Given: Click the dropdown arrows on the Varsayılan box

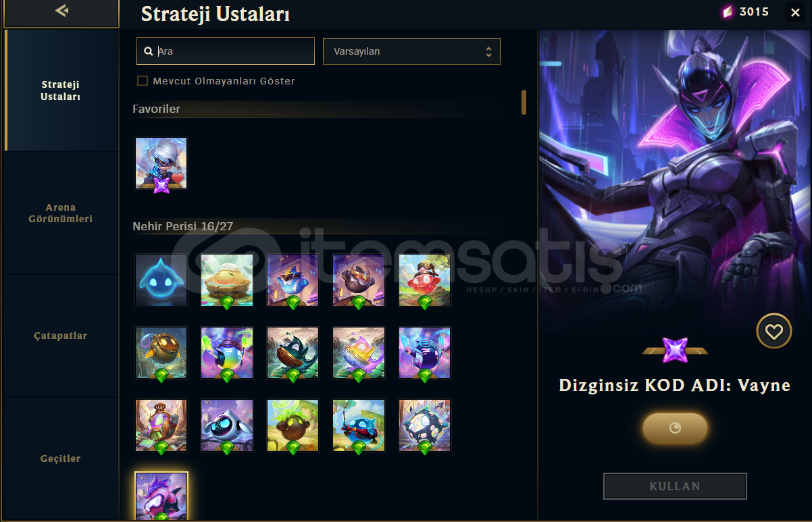Looking at the screenshot, I should pyautogui.click(x=488, y=51).
